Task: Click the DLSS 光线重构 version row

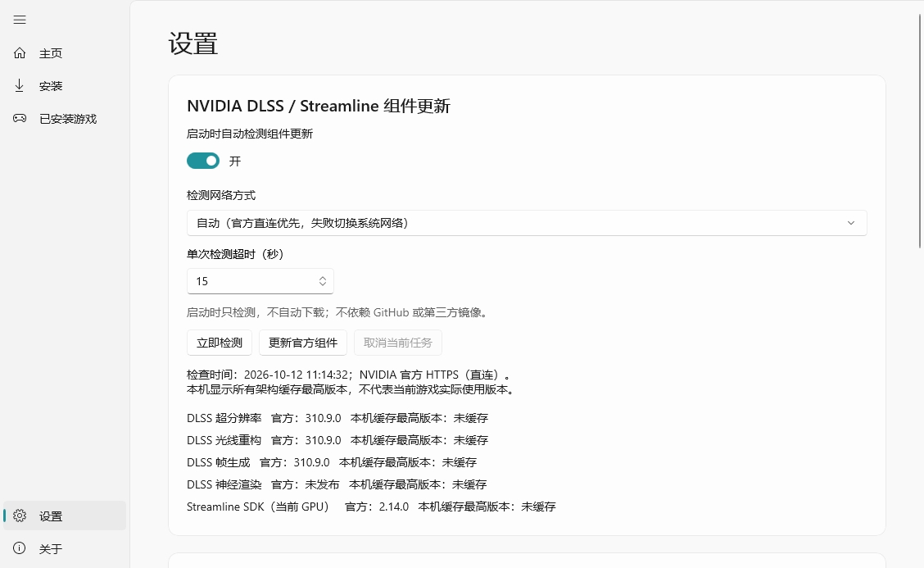Action: click(x=337, y=440)
